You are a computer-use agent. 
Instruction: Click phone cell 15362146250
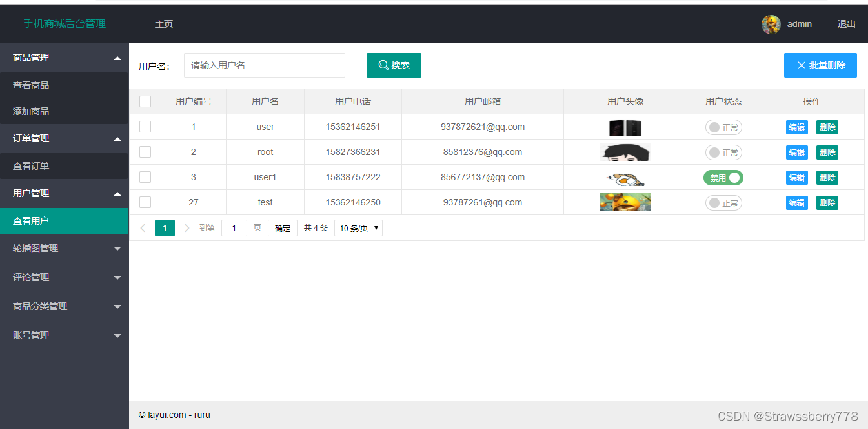pos(353,202)
